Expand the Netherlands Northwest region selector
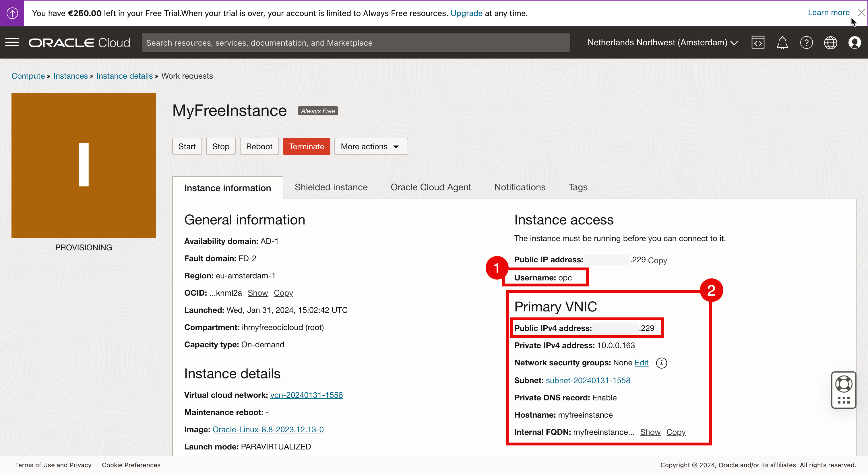The width and height of the screenshot is (868, 473). click(x=662, y=42)
